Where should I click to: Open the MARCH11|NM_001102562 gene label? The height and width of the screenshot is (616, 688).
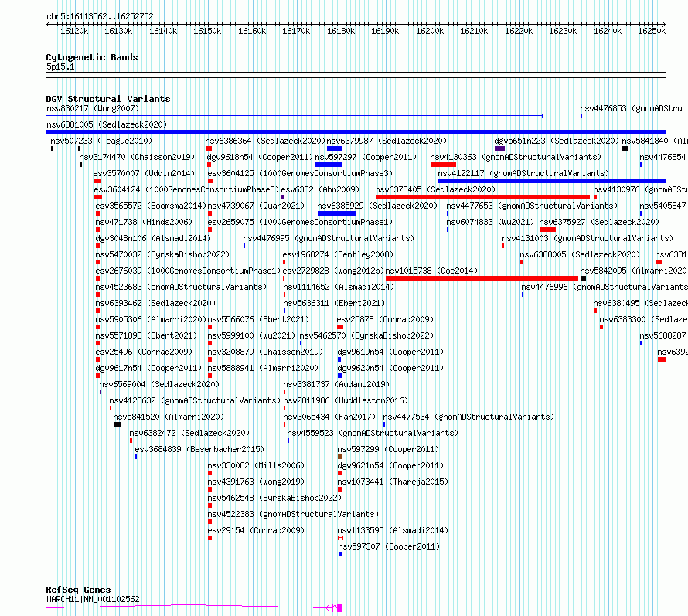coord(93,599)
